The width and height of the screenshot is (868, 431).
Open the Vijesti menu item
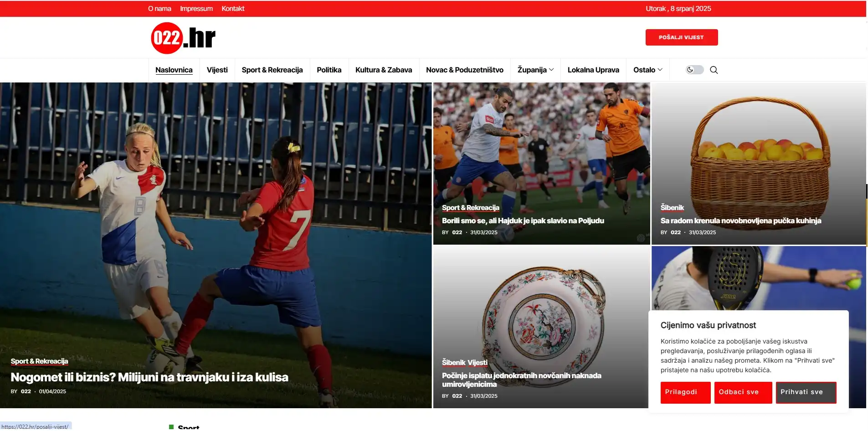click(x=217, y=70)
